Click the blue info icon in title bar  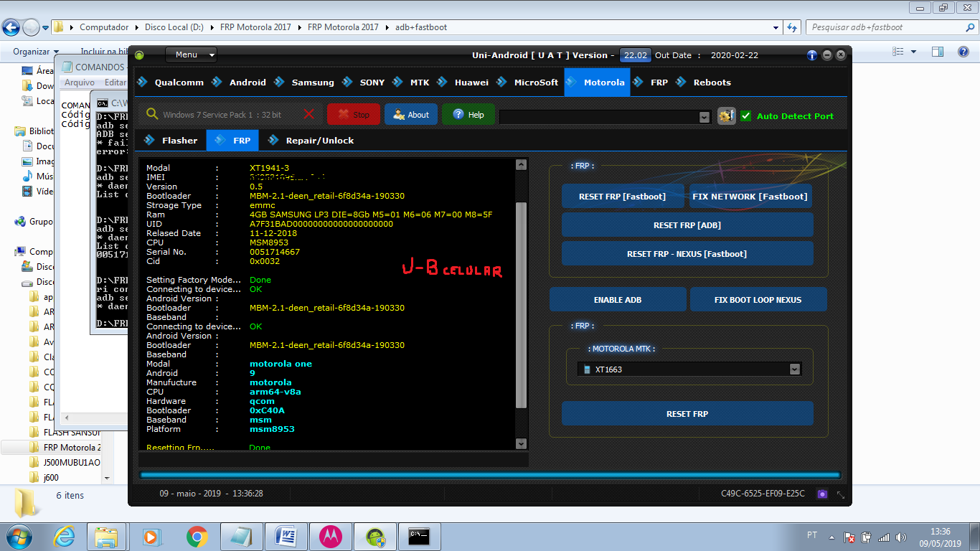(811, 55)
